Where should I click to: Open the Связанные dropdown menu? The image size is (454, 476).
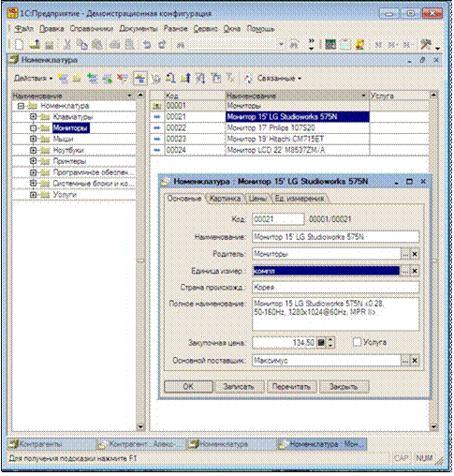[279, 78]
